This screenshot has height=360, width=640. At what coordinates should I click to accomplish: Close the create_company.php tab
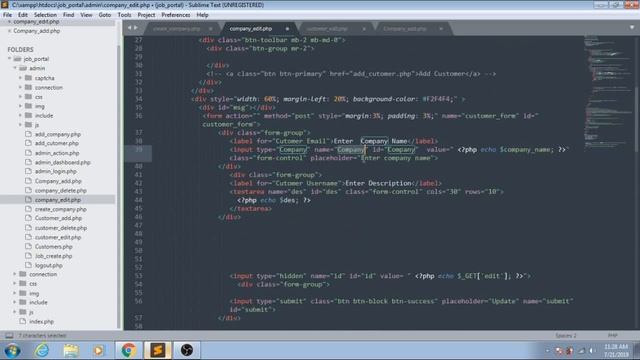click(x=211, y=29)
